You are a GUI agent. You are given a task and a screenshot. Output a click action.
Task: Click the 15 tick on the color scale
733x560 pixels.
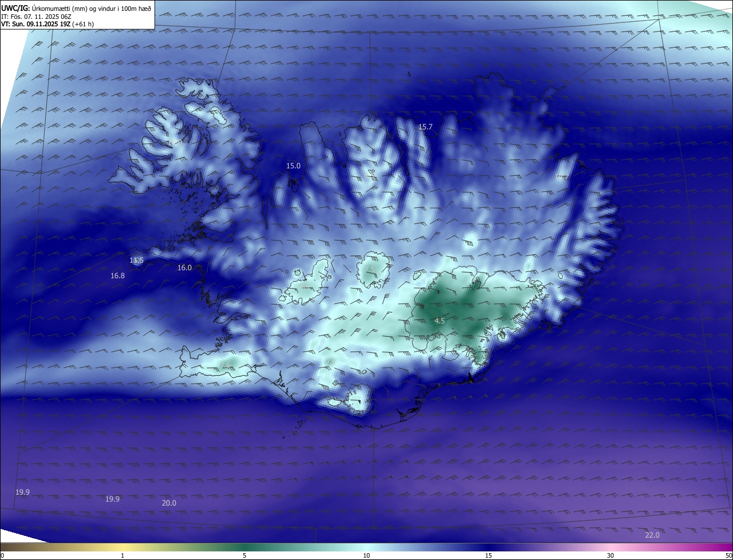coord(488,555)
